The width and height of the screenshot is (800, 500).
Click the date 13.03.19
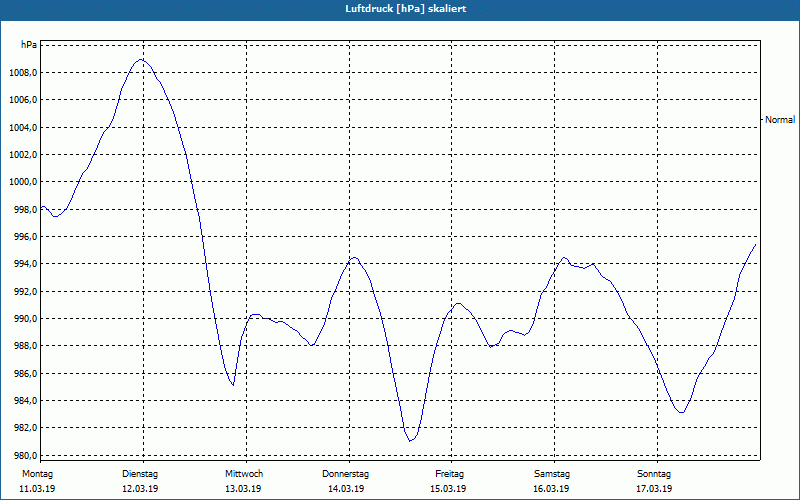click(243, 489)
